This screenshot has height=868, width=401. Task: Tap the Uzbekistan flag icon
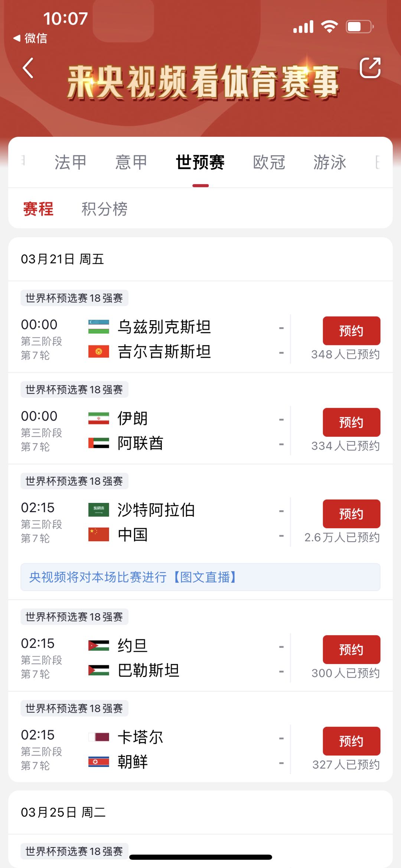[98, 327]
